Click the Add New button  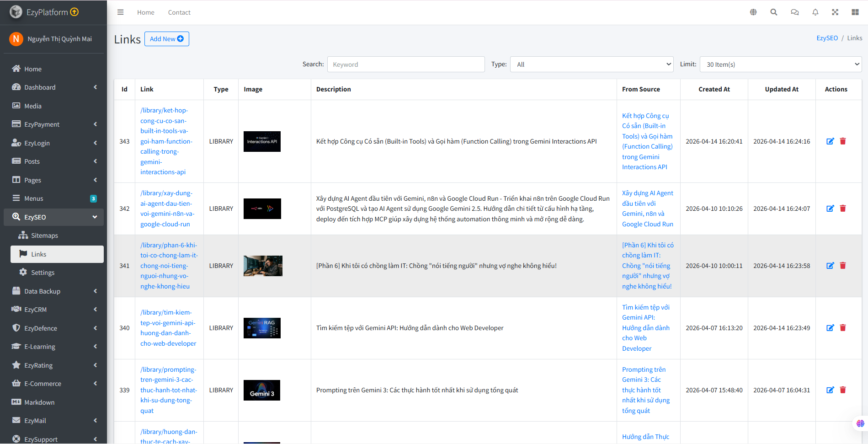166,39
